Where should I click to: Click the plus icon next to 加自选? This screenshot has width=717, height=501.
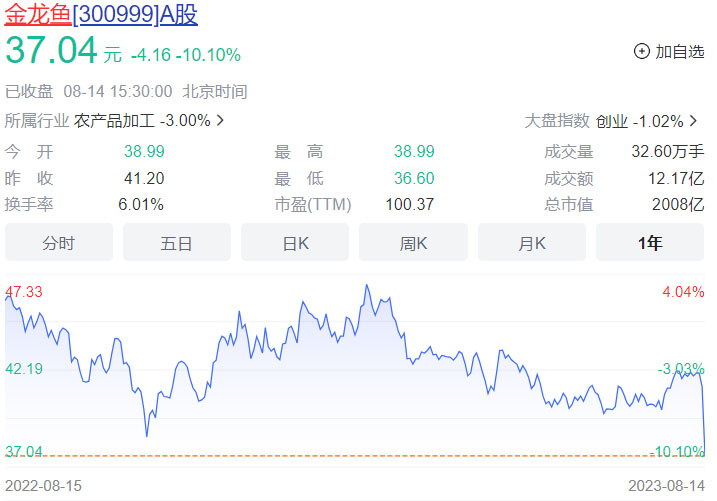click(642, 51)
